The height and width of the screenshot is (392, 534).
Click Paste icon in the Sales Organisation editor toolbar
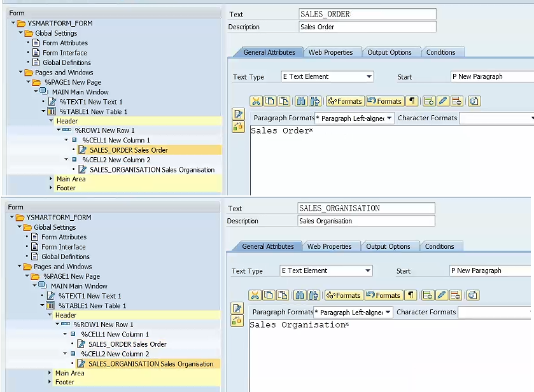283,295
